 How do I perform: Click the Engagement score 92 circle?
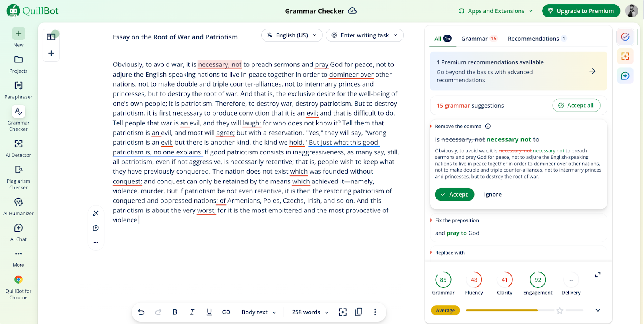(538, 280)
